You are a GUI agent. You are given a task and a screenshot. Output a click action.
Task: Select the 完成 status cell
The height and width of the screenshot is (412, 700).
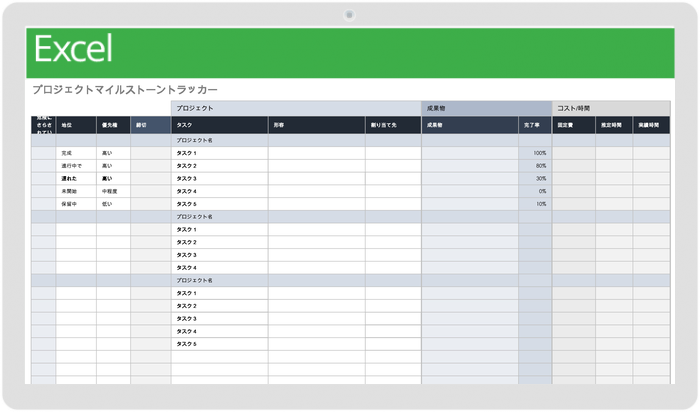[x=76, y=153]
